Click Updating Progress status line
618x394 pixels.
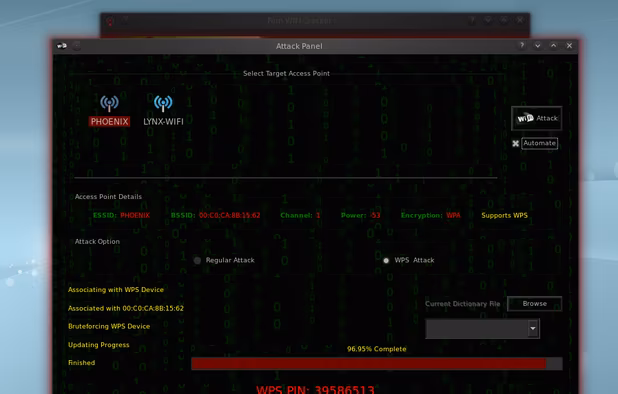(x=99, y=345)
